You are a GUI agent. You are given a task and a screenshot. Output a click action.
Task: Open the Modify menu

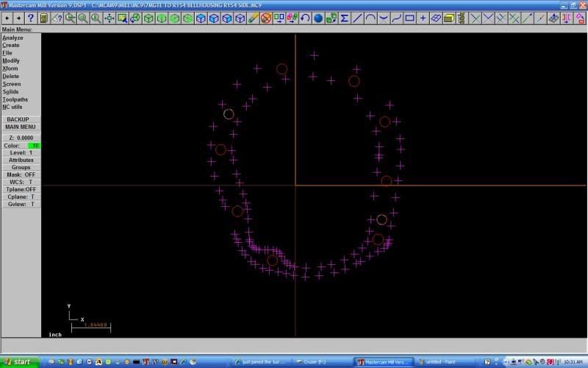(11, 60)
